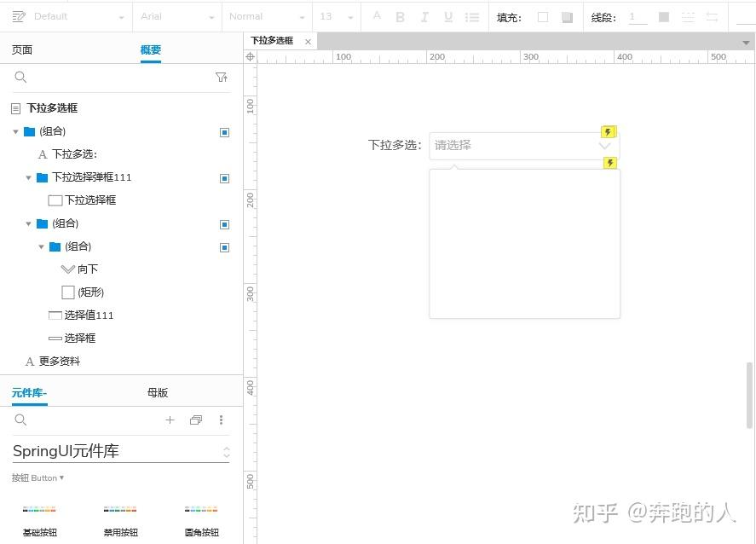756x544 pixels.
Task: Click the library copy stack icon
Action: [x=196, y=420]
